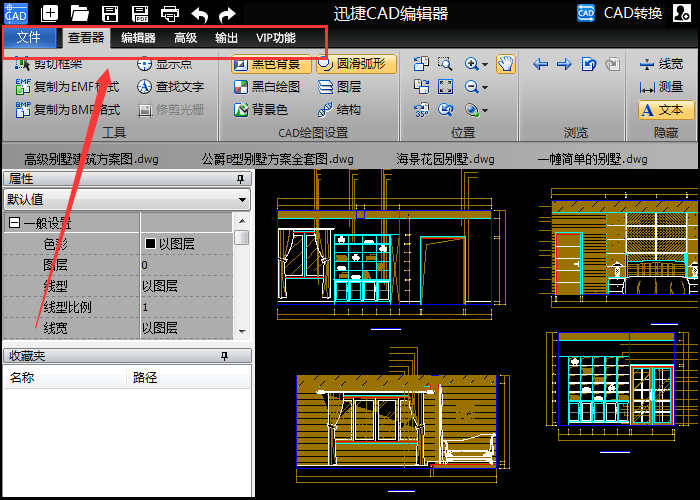Open the 默认值 properties dropdown
Image resolution: width=700 pixels, height=500 pixels.
click(243, 200)
